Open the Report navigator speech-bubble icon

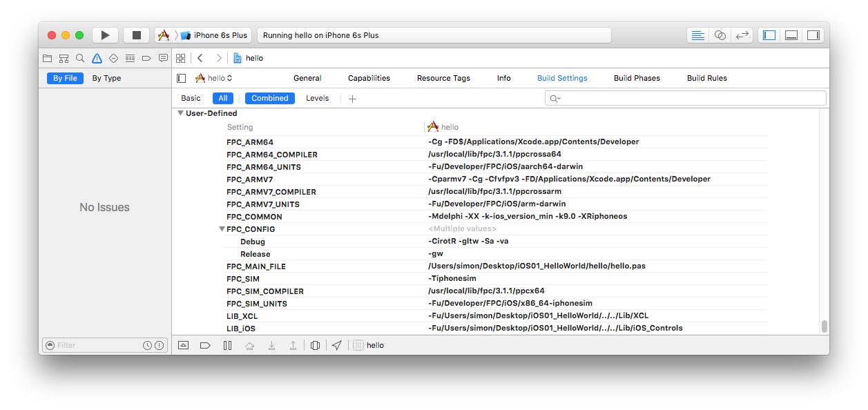pyautogui.click(x=163, y=58)
